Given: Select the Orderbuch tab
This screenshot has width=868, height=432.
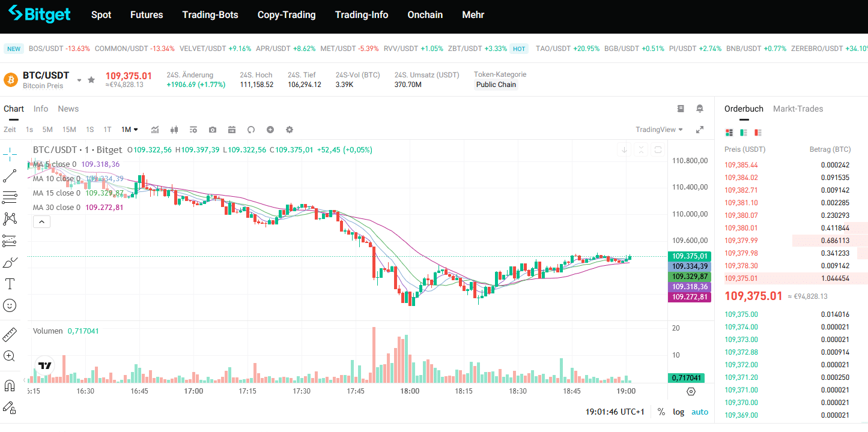Looking at the screenshot, I should (x=744, y=109).
